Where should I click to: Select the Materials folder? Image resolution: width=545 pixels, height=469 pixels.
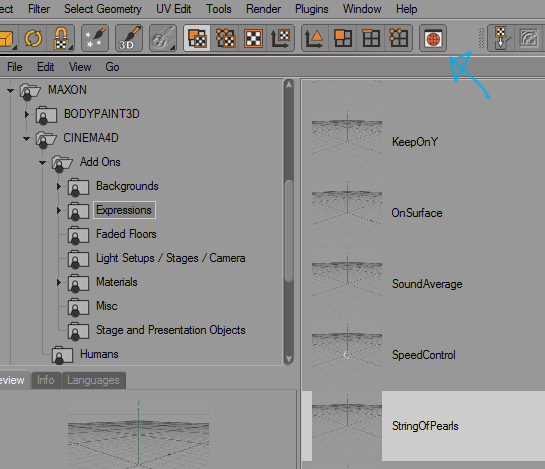coord(117,282)
